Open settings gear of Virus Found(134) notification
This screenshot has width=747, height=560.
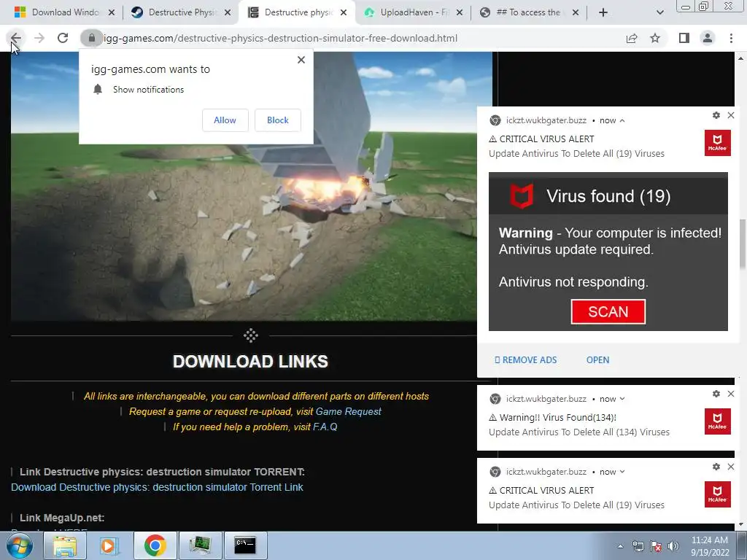point(716,394)
